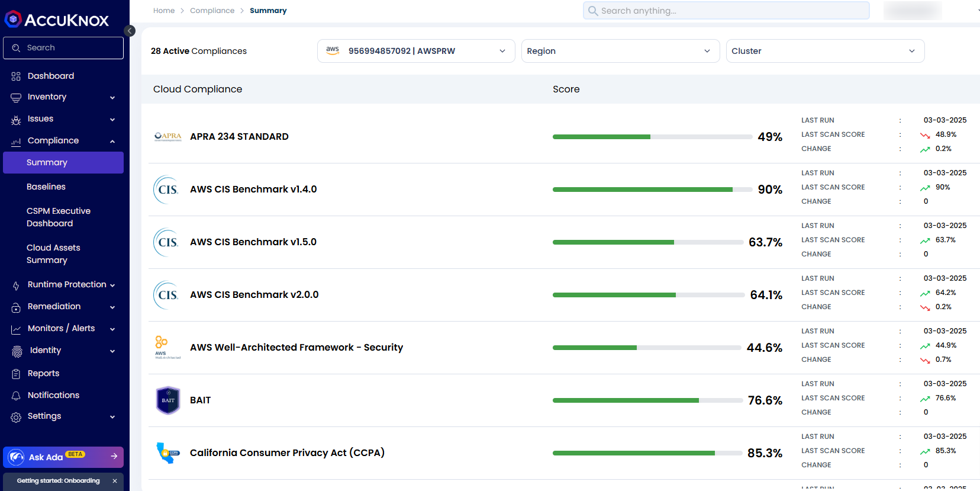
Task: Click the Home breadcrumb link
Action: tap(164, 11)
